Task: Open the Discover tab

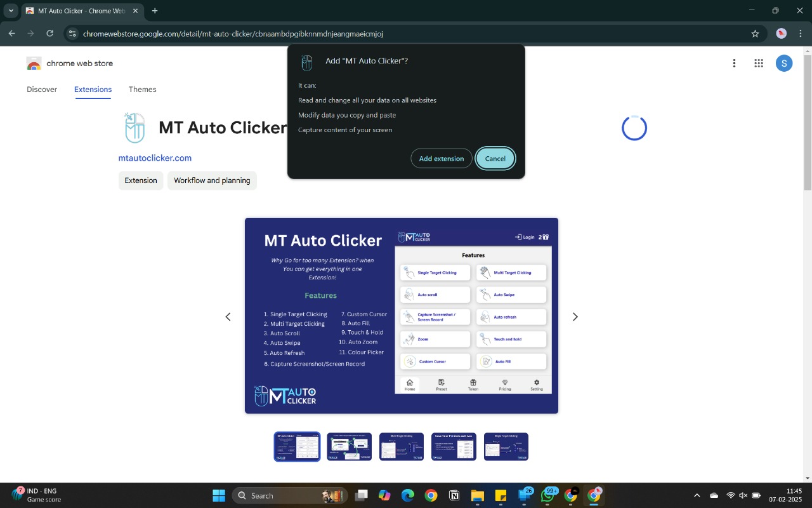Action: (42, 90)
